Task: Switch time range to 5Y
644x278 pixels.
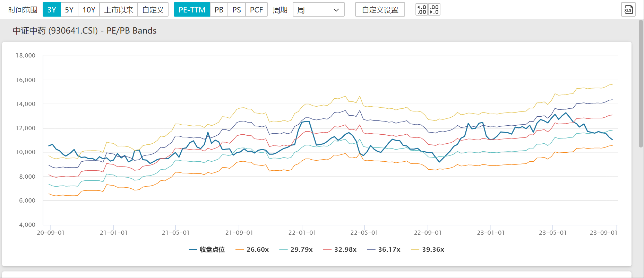Action: [69, 10]
